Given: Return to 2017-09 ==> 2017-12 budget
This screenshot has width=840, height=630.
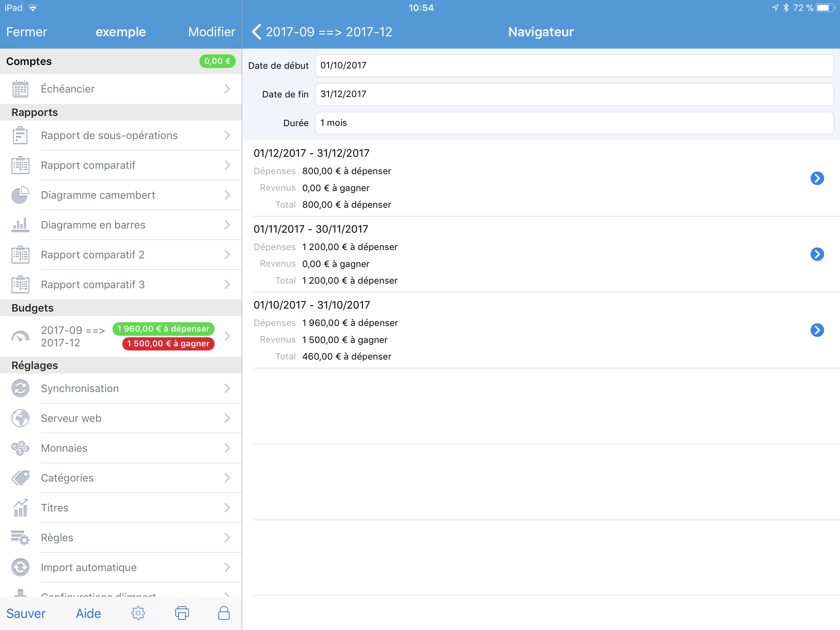Looking at the screenshot, I should coord(322,32).
